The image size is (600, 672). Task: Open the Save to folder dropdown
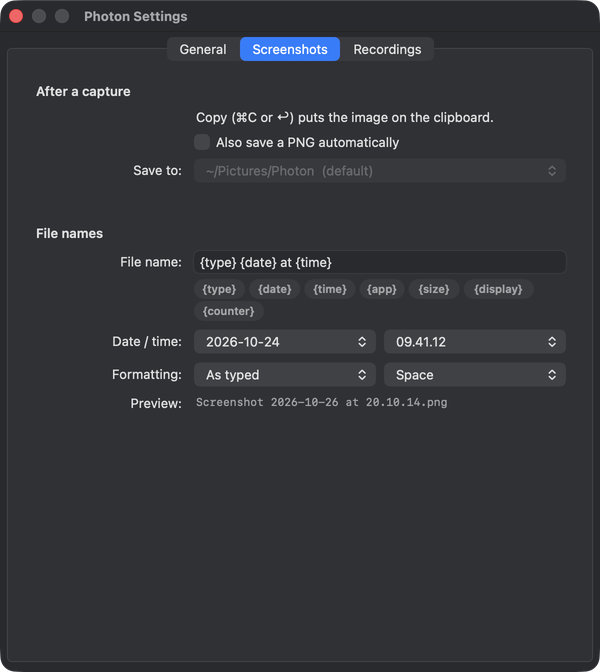[x=380, y=171]
